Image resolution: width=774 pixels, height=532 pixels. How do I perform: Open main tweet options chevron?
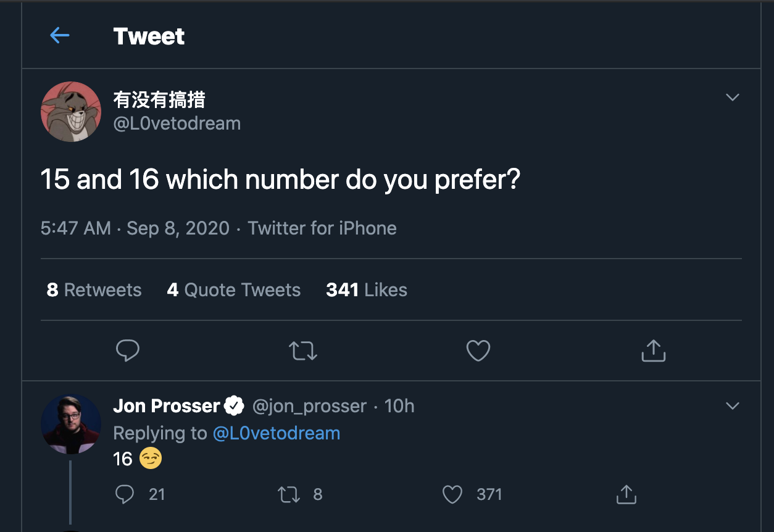tap(732, 98)
